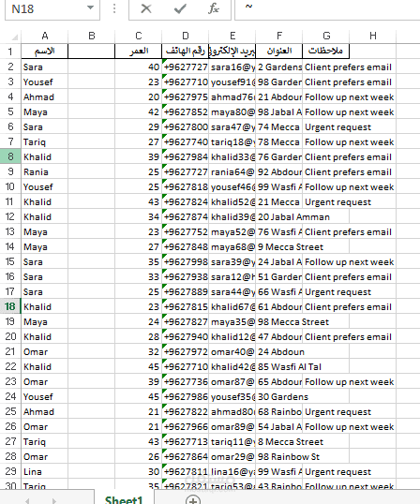
Task: Select phone cell +9627998 in row 15
Action: [186, 261]
